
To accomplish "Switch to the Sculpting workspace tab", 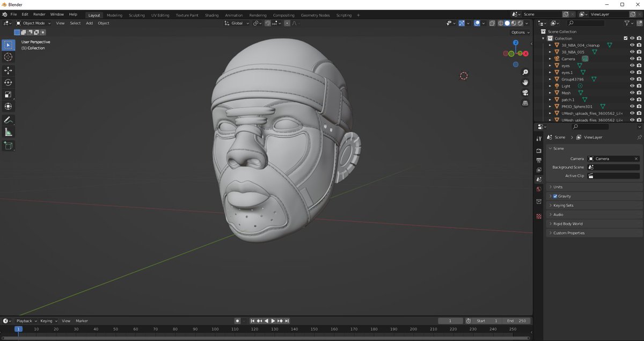I will coord(137,15).
